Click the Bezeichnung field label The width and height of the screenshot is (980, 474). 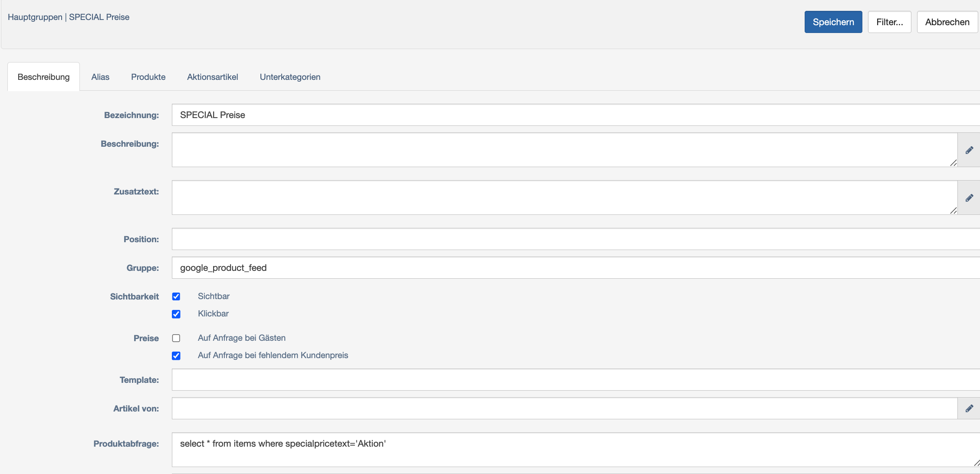[132, 115]
